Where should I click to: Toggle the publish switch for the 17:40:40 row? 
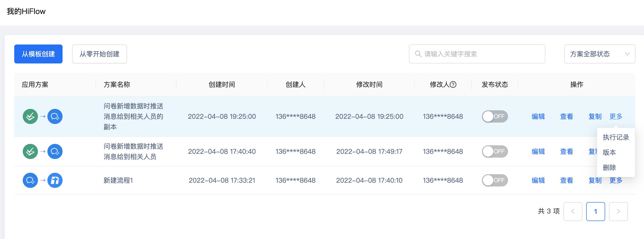tap(495, 151)
